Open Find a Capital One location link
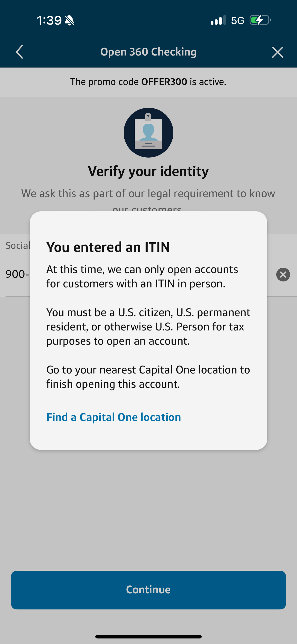The height and width of the screenshot is (644, 297). pos(114,417)
